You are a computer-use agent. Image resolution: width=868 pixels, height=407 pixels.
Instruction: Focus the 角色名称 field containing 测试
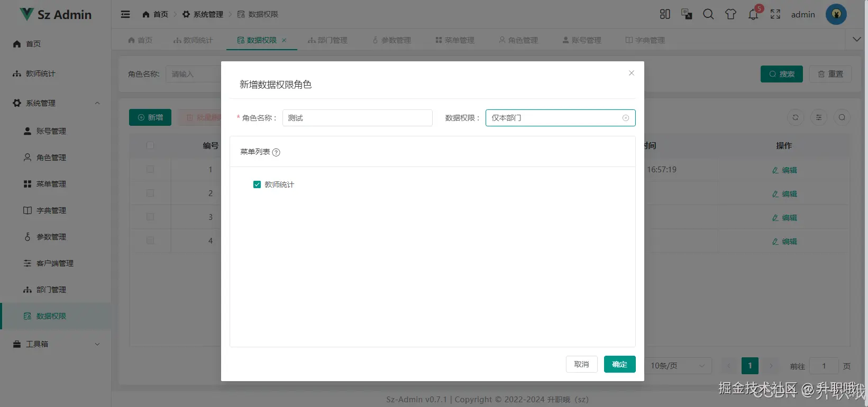tap(358, 118)
